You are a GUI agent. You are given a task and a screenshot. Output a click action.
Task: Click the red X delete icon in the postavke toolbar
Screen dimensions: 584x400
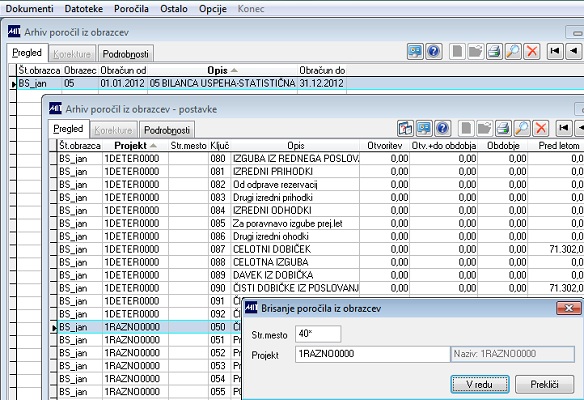(541, 128)
